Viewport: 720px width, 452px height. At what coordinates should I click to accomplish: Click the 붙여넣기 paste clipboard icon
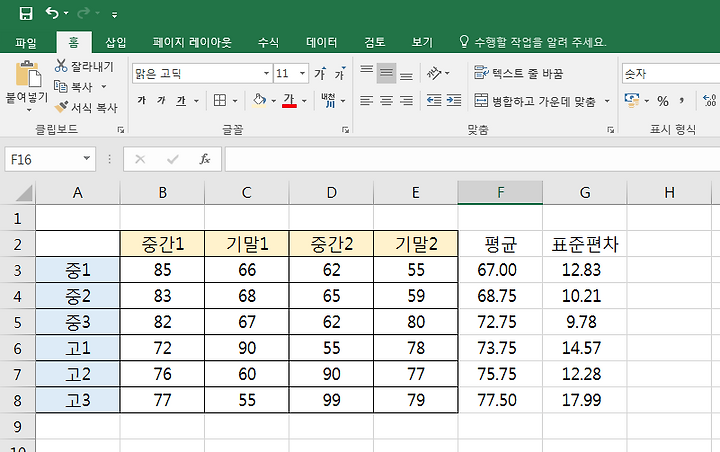coord(28,74)
